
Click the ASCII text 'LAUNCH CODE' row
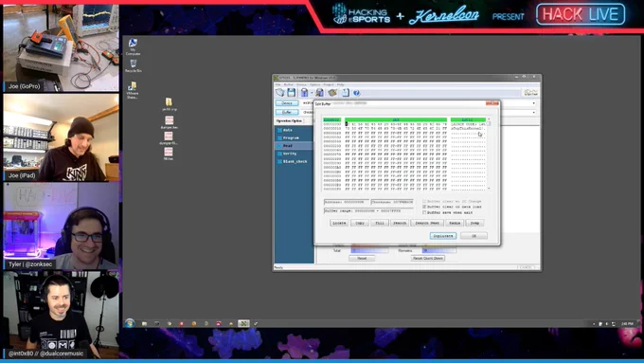pos(468,124)
